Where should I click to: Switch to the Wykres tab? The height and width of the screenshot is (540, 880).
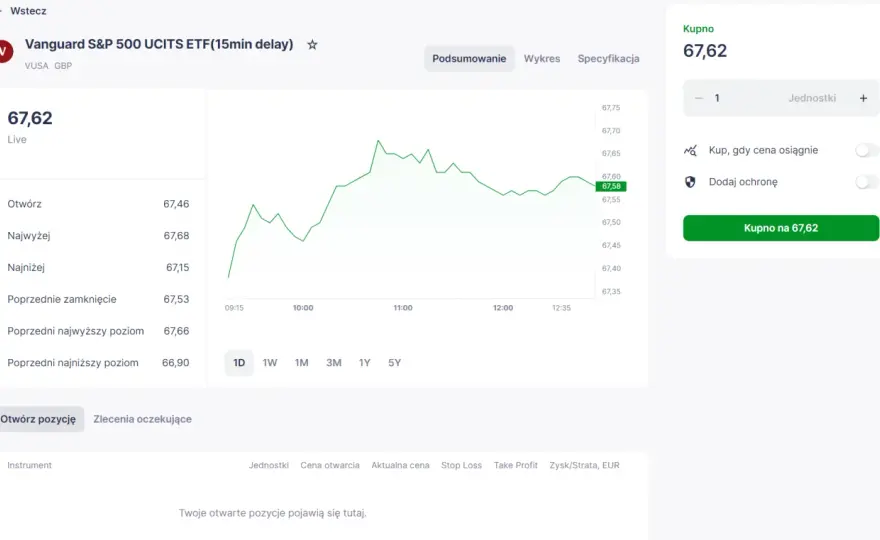(x=542, y=58)
